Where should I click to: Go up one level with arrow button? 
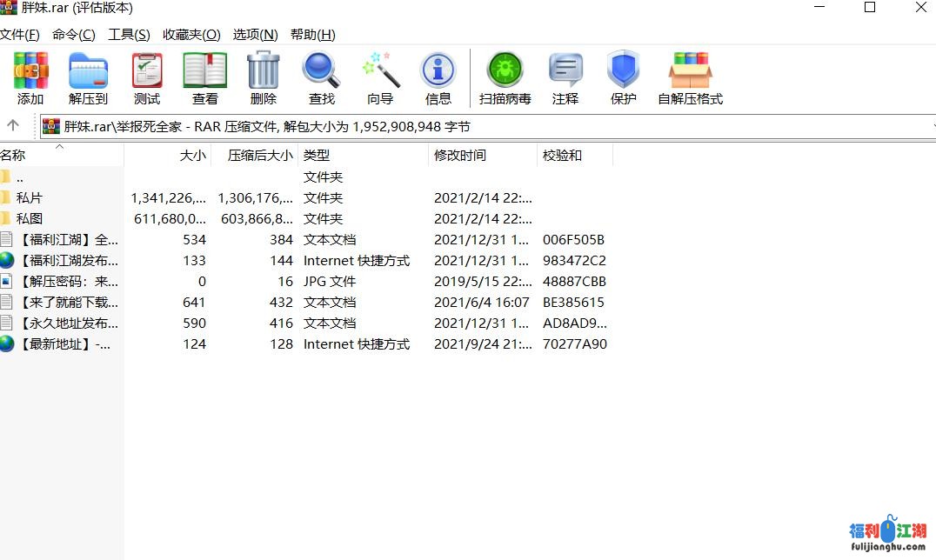point(13,126)
